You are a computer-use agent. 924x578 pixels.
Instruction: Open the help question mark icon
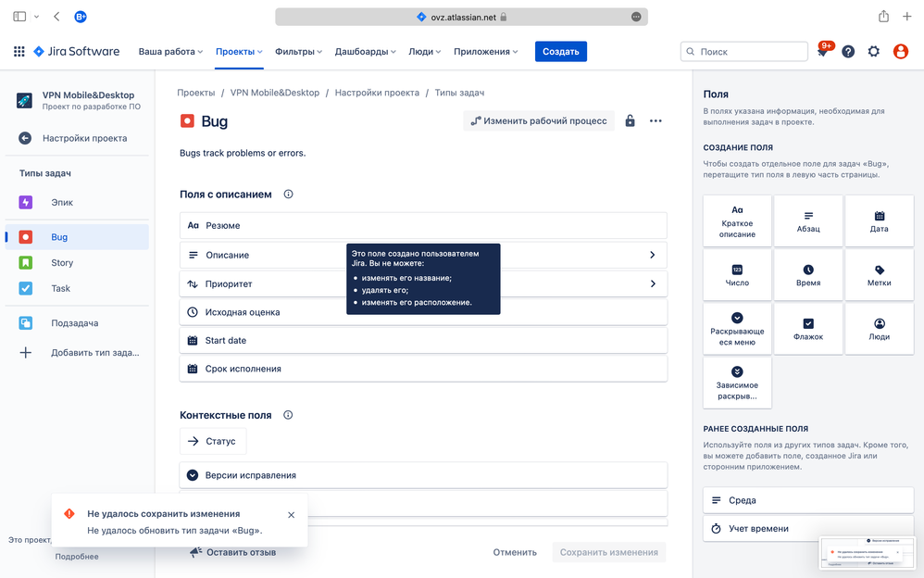coord(848,51)
